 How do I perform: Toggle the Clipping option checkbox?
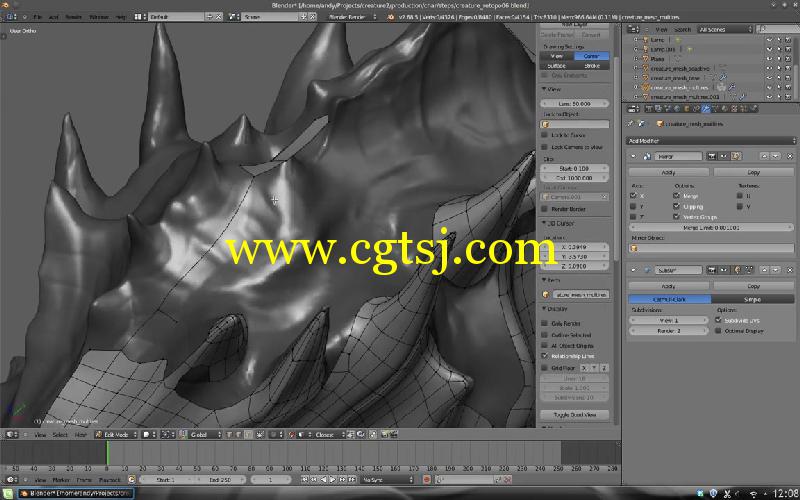pos(677,206)
